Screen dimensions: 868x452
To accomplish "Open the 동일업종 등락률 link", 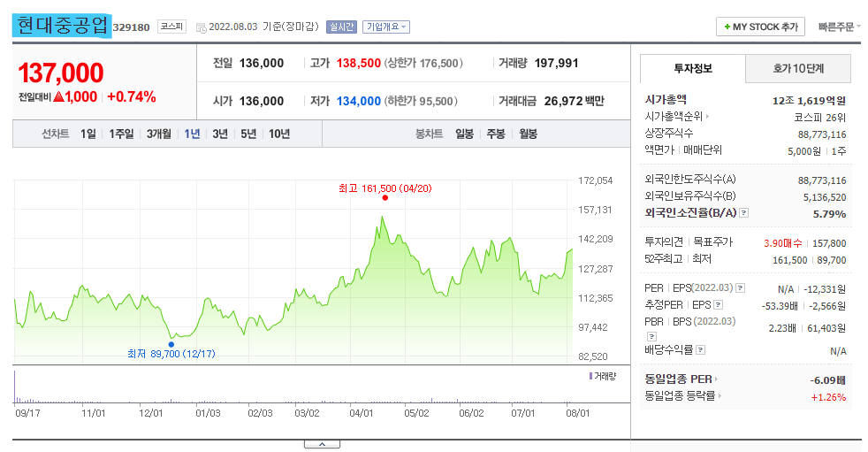I will tap(682, 396).
